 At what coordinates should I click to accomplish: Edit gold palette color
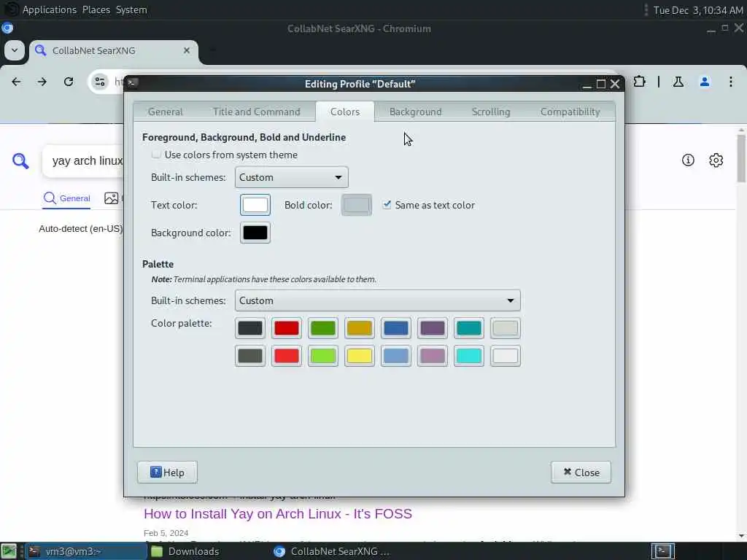click(359, 328)
